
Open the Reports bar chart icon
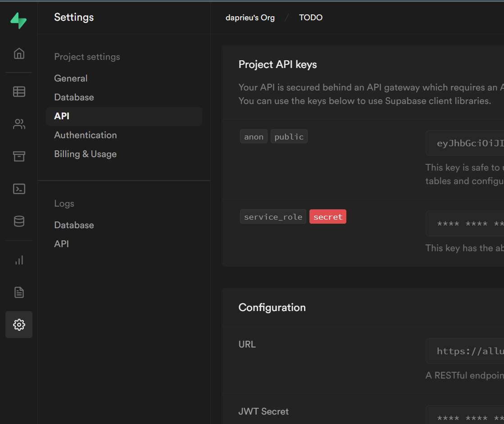(19, 260)
